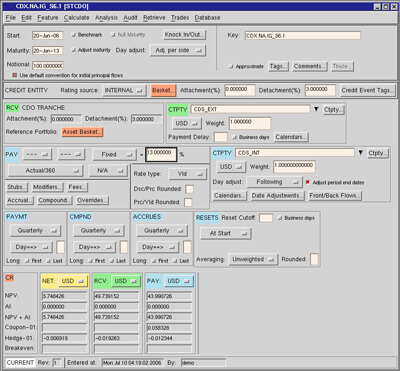Toggle Long First under PAYMT

27,261
